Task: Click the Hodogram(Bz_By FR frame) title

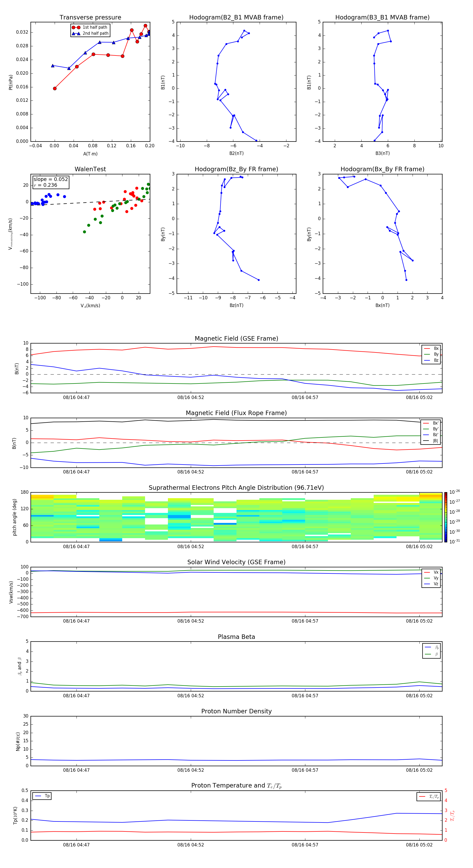Action: point(236,169)
